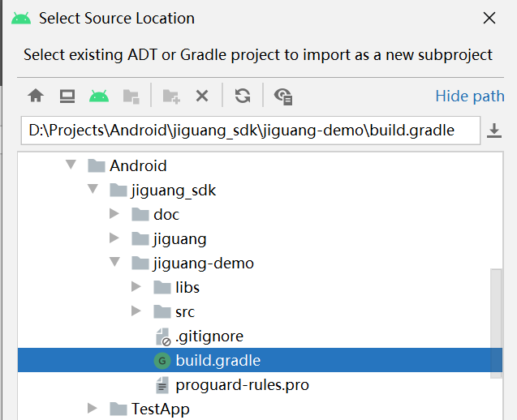This screenshot has height=420, width=517.
Task: Refresh the file tree
Action: (242, 96)
